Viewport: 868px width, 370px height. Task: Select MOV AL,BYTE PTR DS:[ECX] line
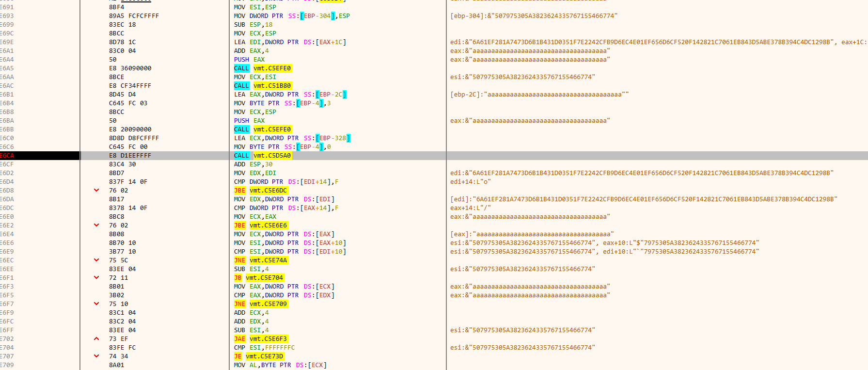(280, 365)
